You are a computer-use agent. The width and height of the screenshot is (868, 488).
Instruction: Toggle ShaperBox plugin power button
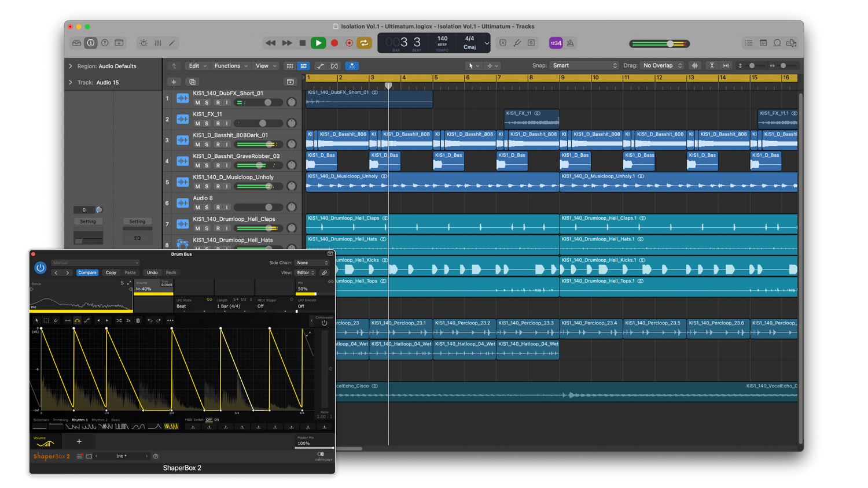click(x=40, y=268)
